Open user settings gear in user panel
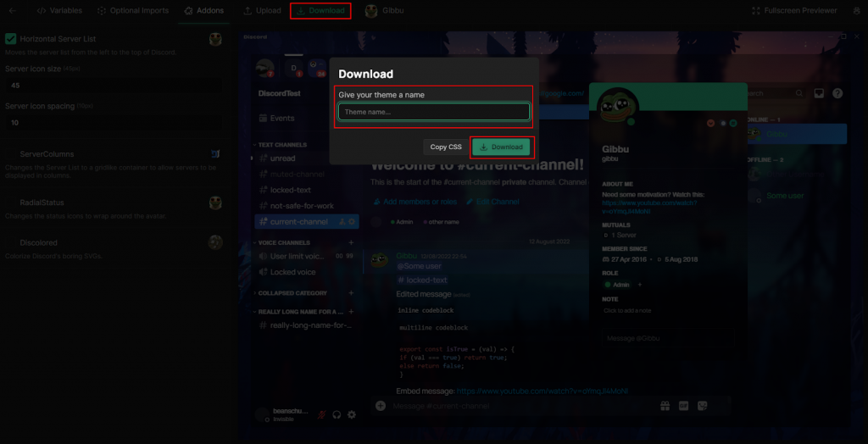 [x=352, y=414]
